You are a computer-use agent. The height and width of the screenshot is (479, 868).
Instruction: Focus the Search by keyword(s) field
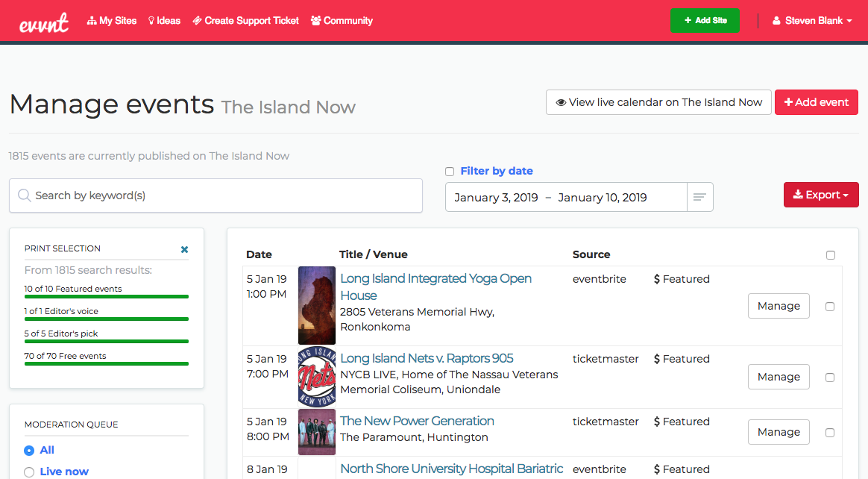click(216, 195)
